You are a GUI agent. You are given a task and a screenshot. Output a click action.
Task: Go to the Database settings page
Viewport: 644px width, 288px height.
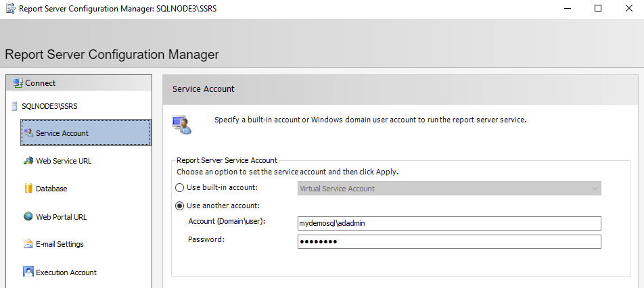51,189
